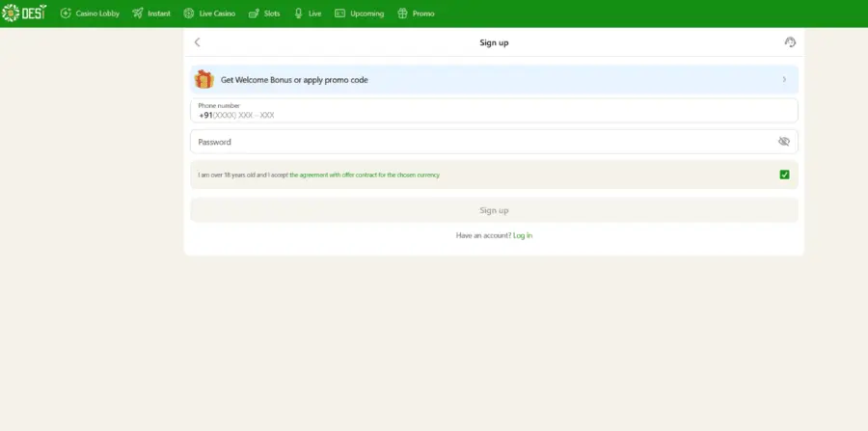Image resolution: width=868 pixels, height=431 pixels.
Task: Click the Welcome Bonus gift box icon
Action: coord(204,79)
